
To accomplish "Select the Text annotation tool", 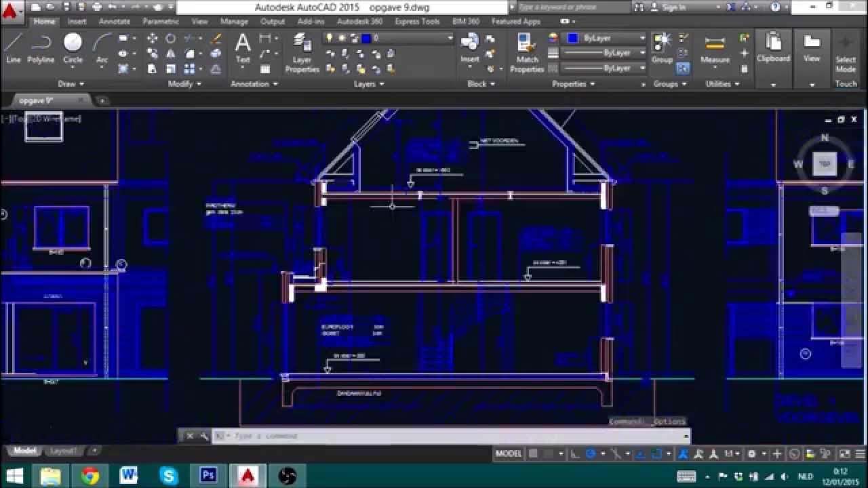I will [x=243, y=49].
